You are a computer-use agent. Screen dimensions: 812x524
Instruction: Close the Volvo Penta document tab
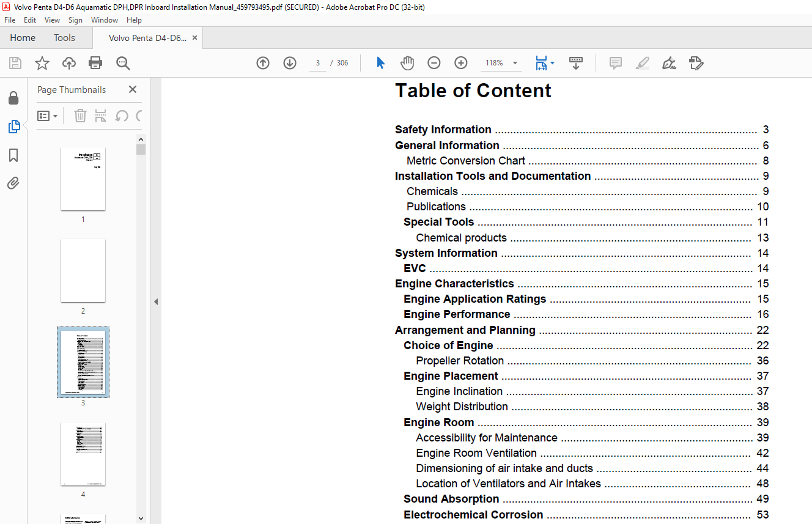[x=194, y=38]
